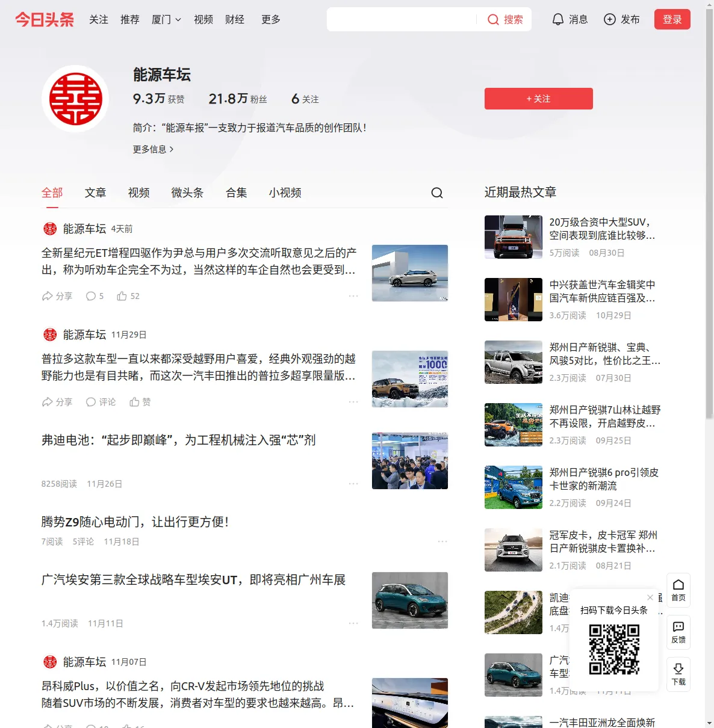
Task: Click the red 登录 button
Action: pyautogui.click(x=672, y=19)
